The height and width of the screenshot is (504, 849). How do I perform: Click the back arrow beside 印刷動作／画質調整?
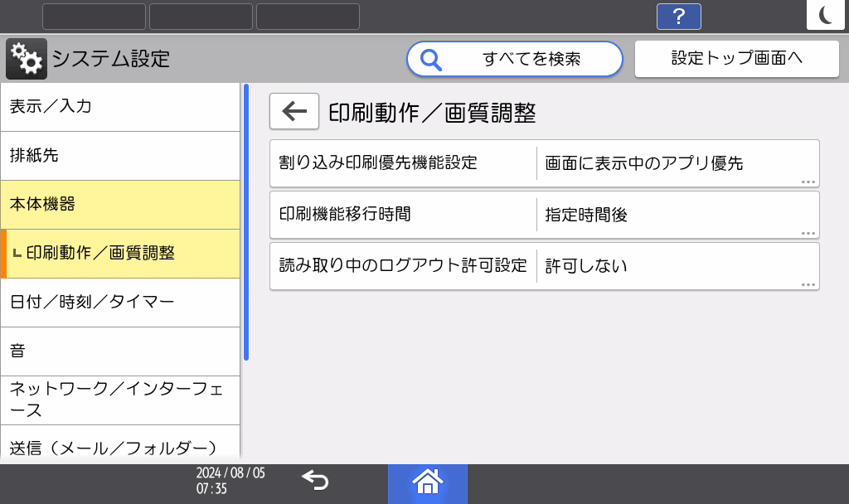click(x=294, y=111)
